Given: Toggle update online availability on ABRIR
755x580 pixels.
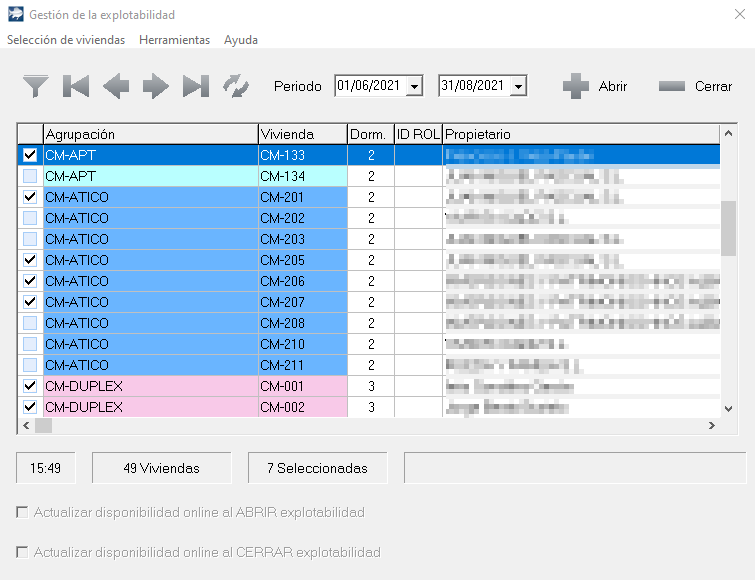Looking at the screenshot, I should tap(22, 512).
